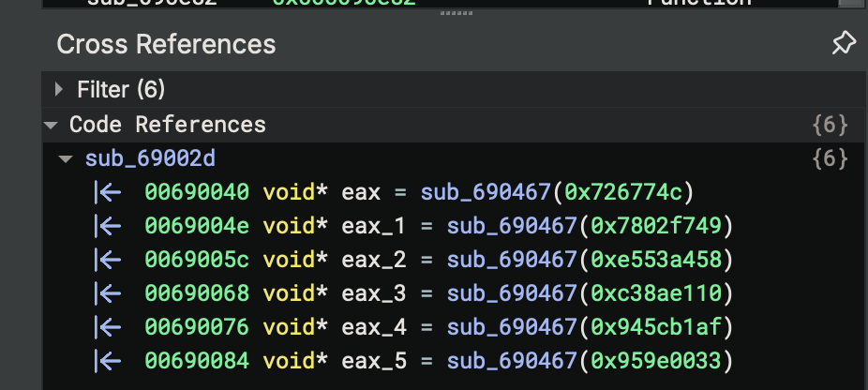Pin the Cross References panel
This screenshot has height=390, width=868.
tap(844, 43)
